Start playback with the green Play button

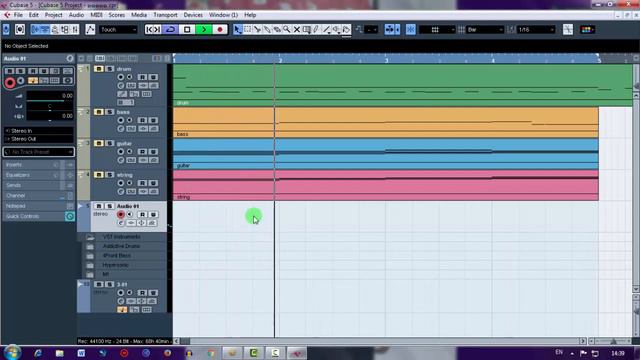pyautogui.click(x=204, y=29)
